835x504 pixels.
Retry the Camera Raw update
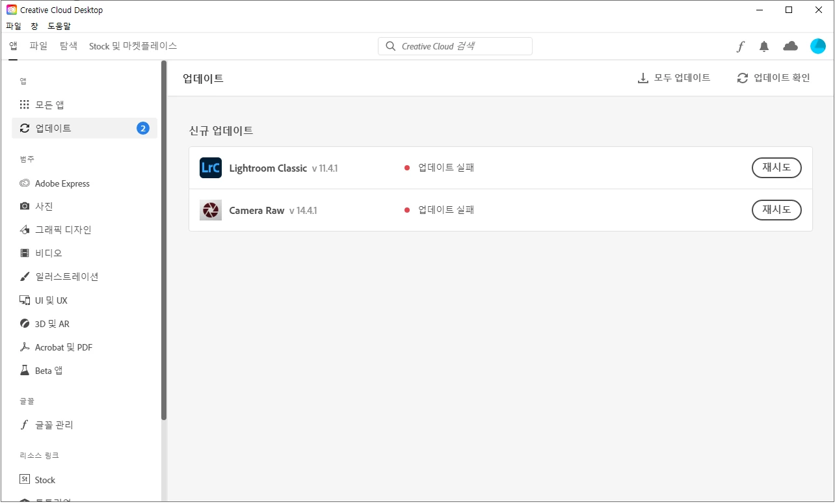[x=776, y=210]
